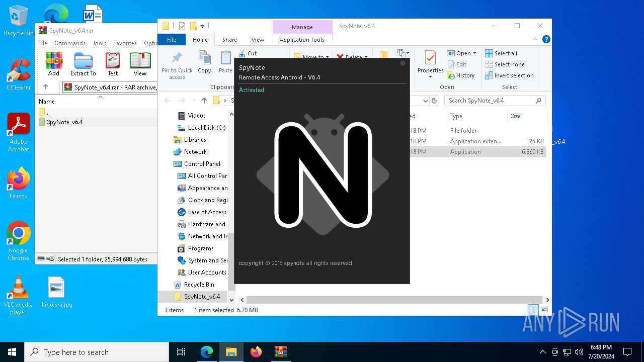Viewport: 644px width, 362px height.
Task: Click the Test icon in WinRAR
Action: click(113, 64)
